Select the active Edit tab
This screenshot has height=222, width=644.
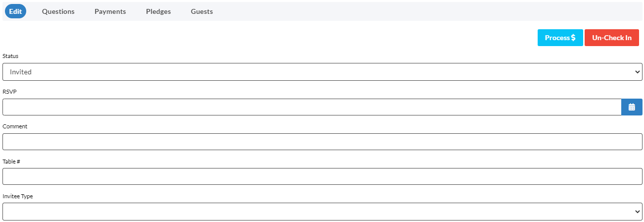[x=15, y=11]
